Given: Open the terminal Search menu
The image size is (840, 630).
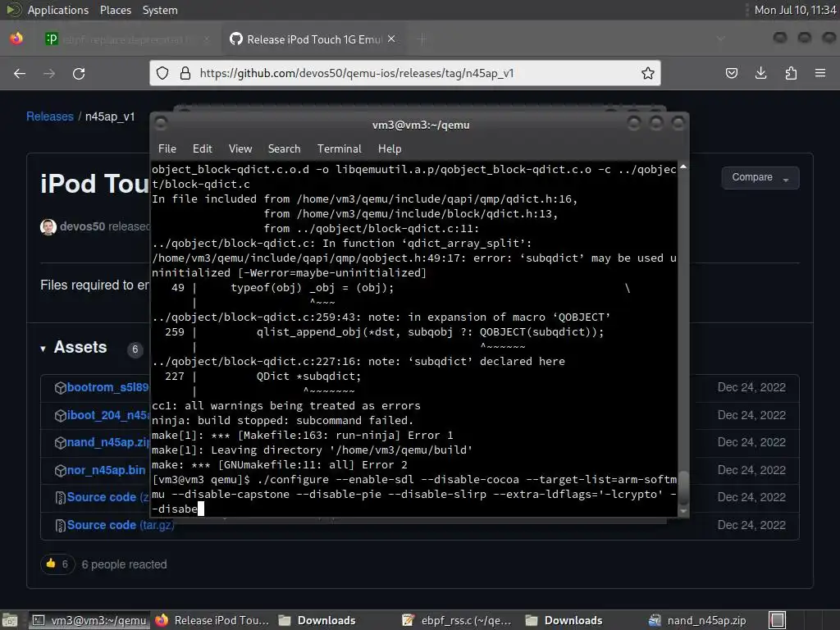Looking at the screenshot, I should [x=284, y=149].
